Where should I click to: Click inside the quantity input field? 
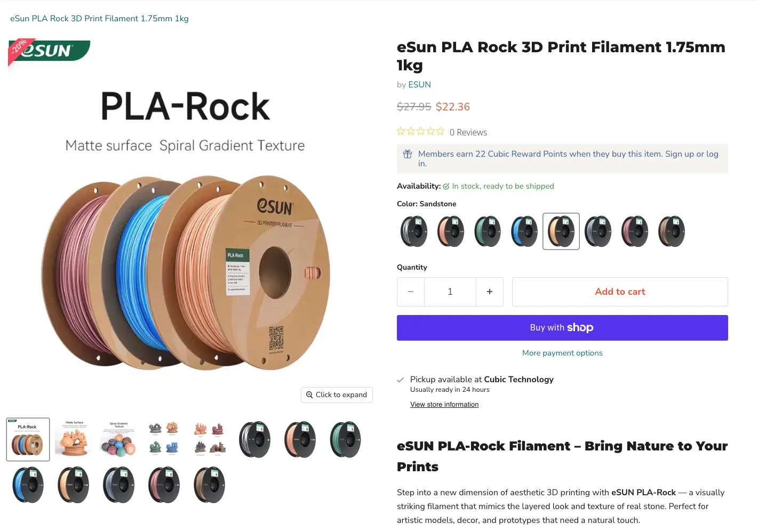(450, 292)
